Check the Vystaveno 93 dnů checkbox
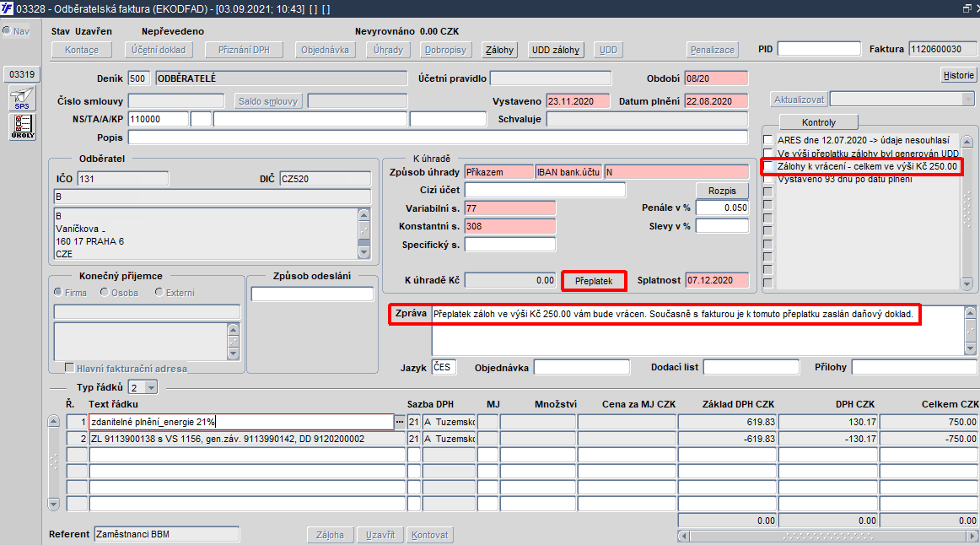The image size is (980, 545). click(x=768, y=180)
